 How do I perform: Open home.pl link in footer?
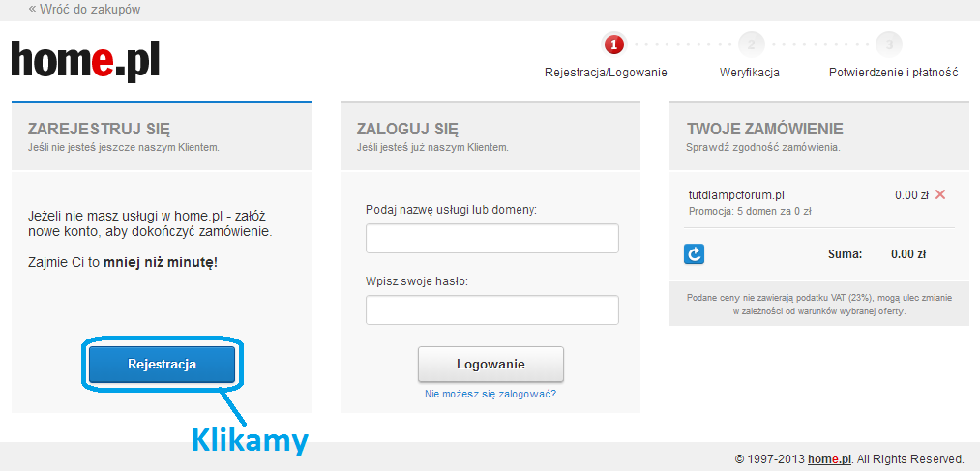(x=829, y=459)
